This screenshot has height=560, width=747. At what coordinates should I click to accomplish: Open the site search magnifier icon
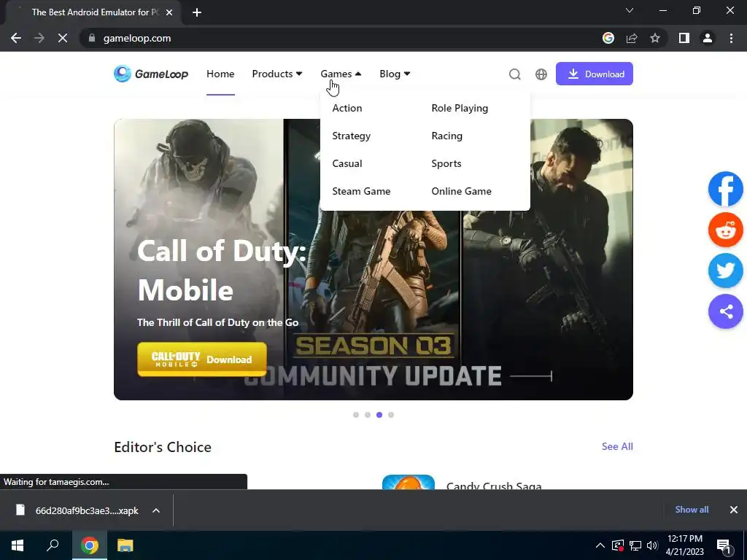click(x=514, y=74)
